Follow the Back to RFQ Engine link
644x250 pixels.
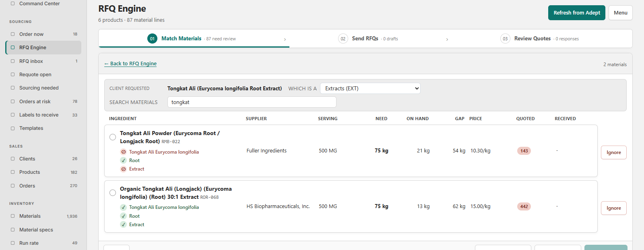(x=130, y=64)
